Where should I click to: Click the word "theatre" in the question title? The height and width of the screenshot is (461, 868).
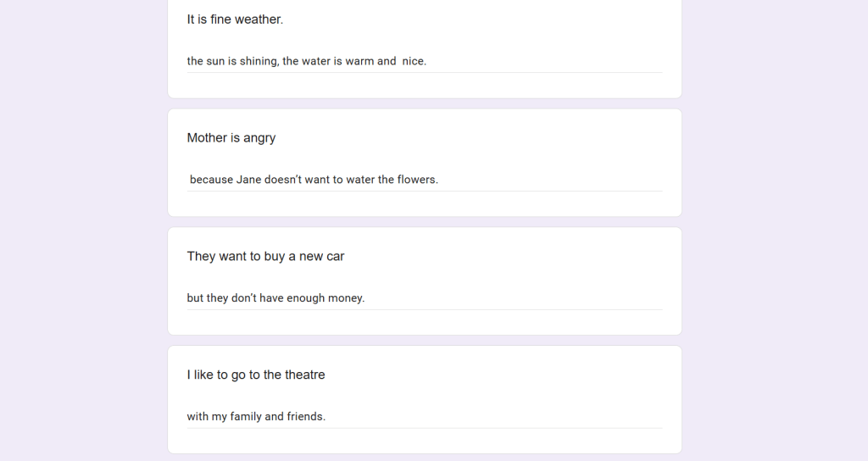click(305, 375)
